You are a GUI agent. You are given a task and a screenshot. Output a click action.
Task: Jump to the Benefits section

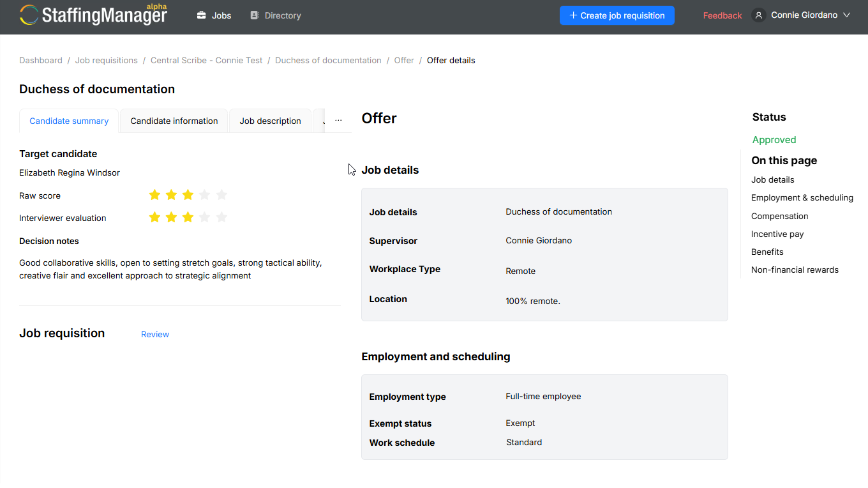tap(767, 252)
